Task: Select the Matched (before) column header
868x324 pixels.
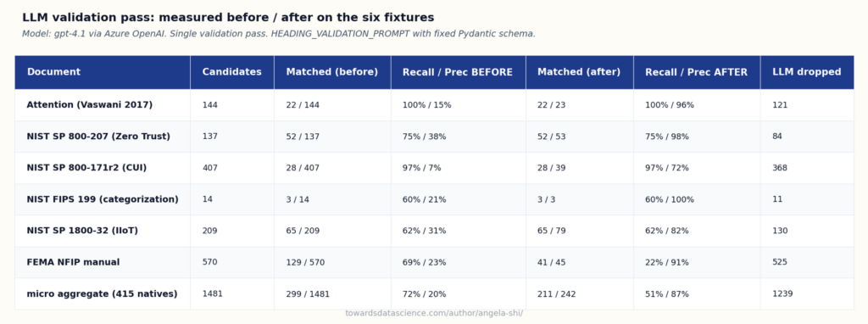Action: (x=332, y=72)
